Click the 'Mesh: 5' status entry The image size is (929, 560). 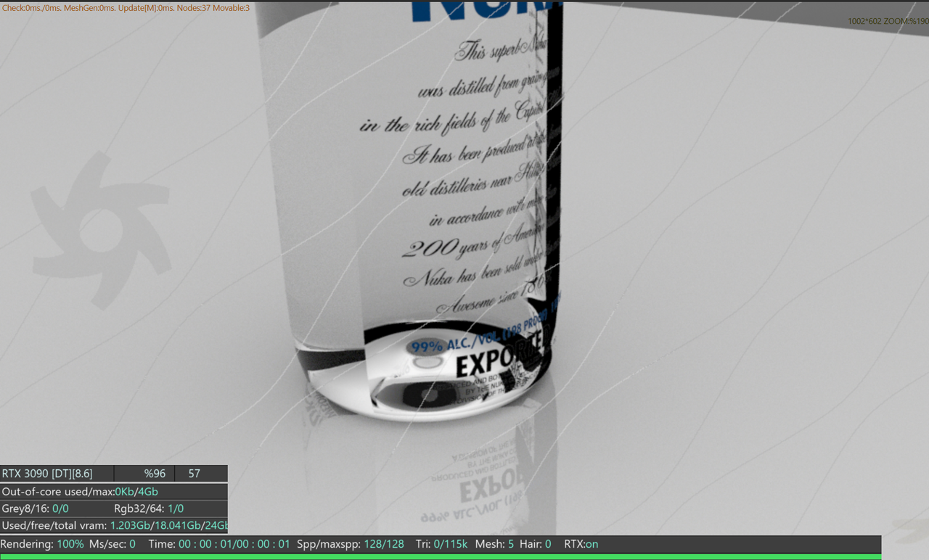pos(495,544)
